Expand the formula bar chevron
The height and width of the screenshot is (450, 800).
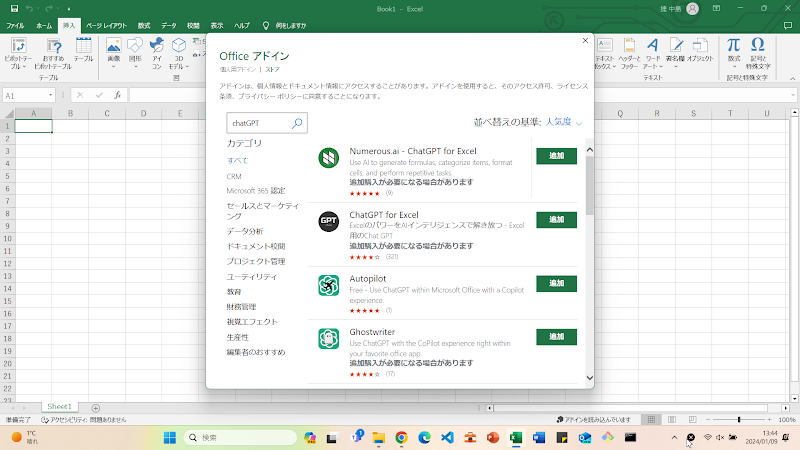tap(793, 95)
